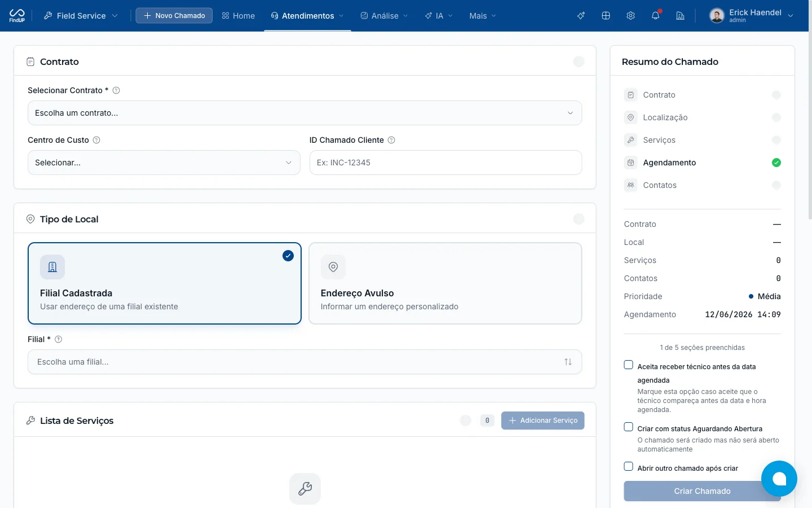Click the Erick Haendel avatar picture

717,16
